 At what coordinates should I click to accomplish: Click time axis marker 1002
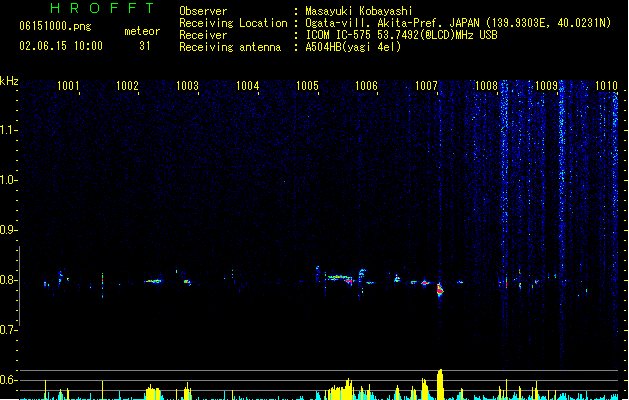(127, 86)
